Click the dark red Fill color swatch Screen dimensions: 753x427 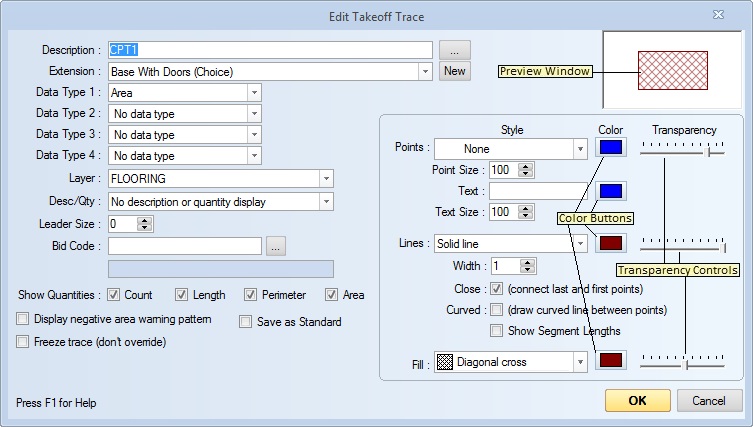tap(611, 360)
